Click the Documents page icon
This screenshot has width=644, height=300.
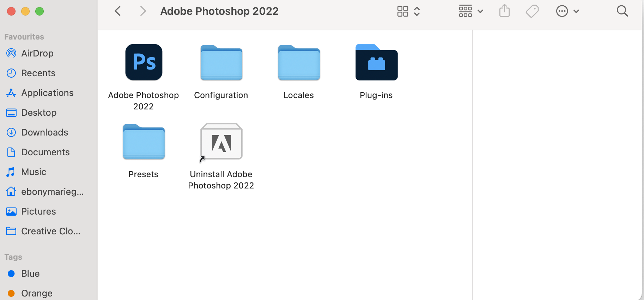tap(11, 152)
